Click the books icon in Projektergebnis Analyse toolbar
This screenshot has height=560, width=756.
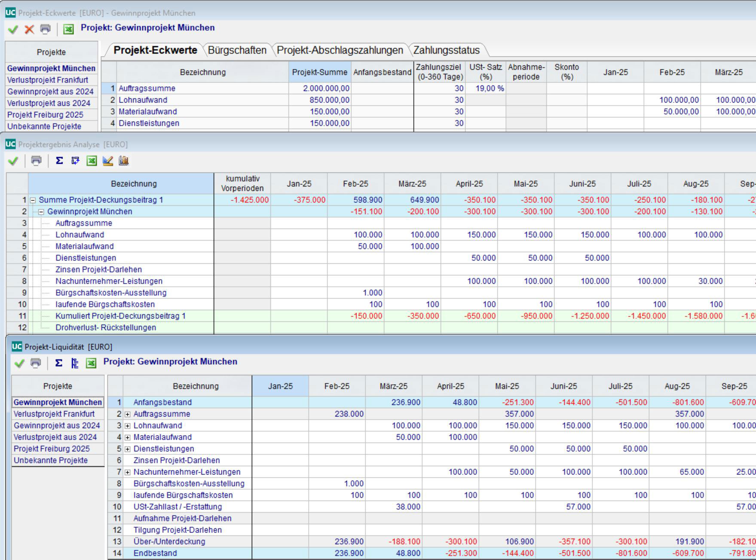124,161
